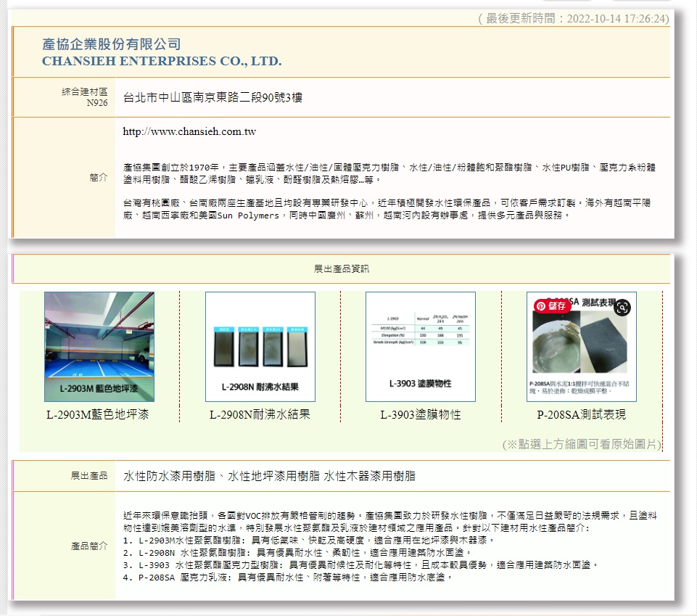Click product line 4 about P-208SA 壓克力乳液
The width and height of the screenshot is (697, 616).
click(x=288, y=578)
